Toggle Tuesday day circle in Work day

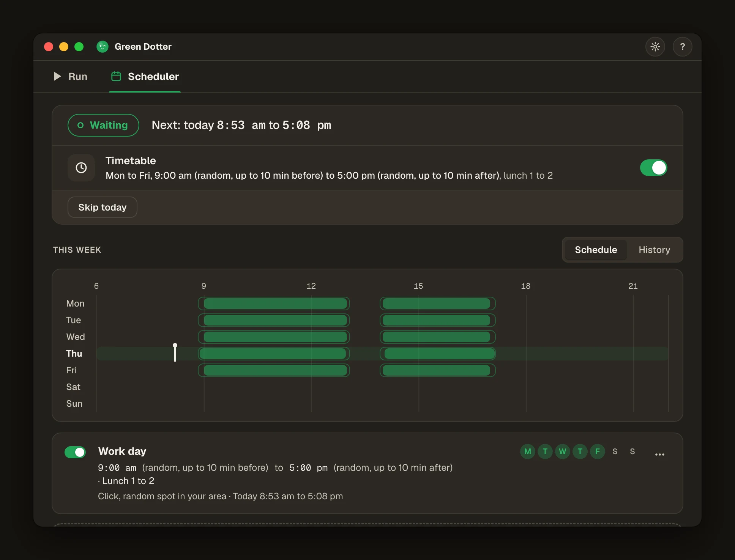tap(545, 451)
